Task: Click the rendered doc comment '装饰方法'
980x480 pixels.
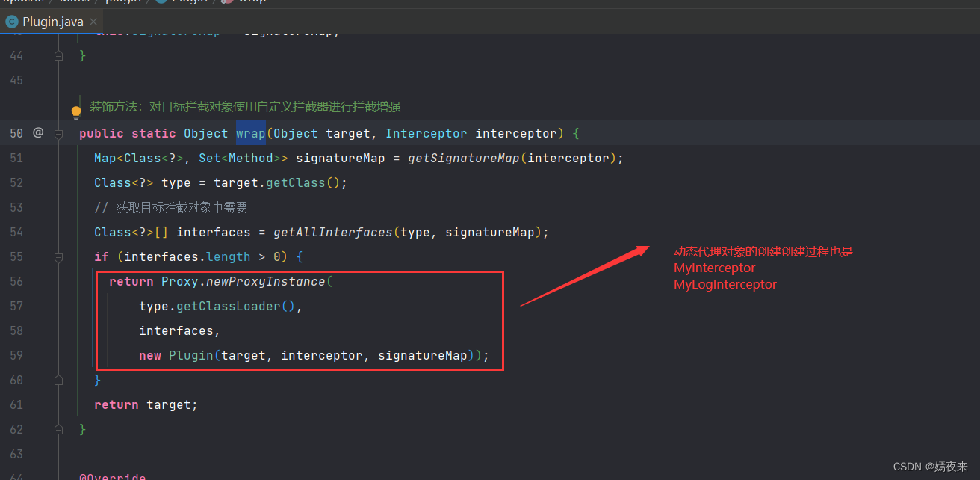Action: 245,107
